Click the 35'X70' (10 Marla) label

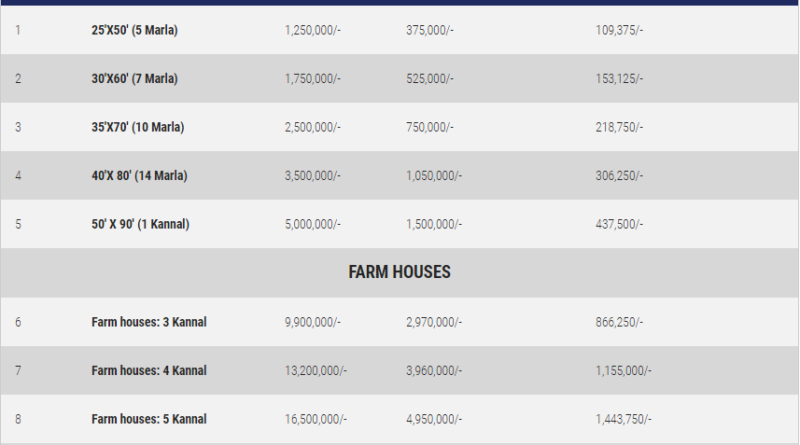click(x=138, y=127)
